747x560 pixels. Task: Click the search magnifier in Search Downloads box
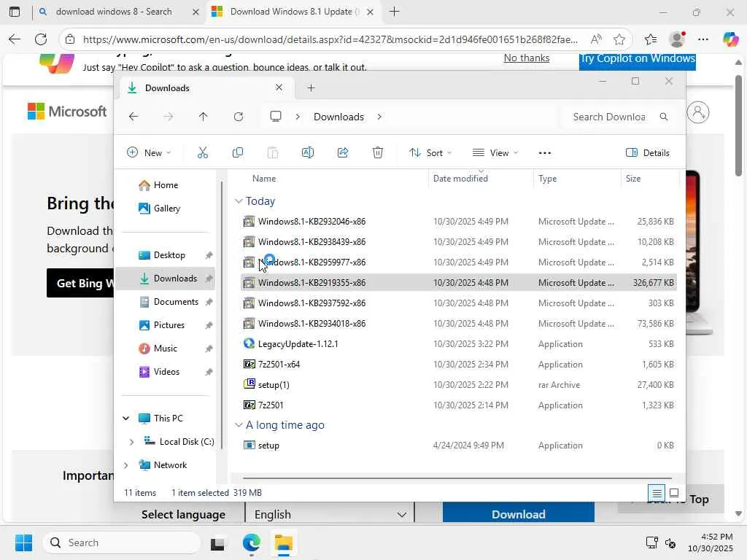click(664, 117)
